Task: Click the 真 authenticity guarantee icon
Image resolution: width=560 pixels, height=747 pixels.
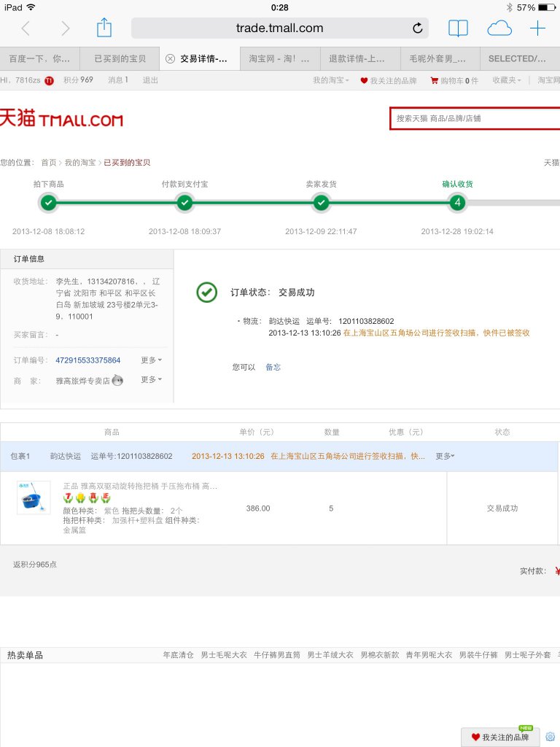Action: [93, 498]
